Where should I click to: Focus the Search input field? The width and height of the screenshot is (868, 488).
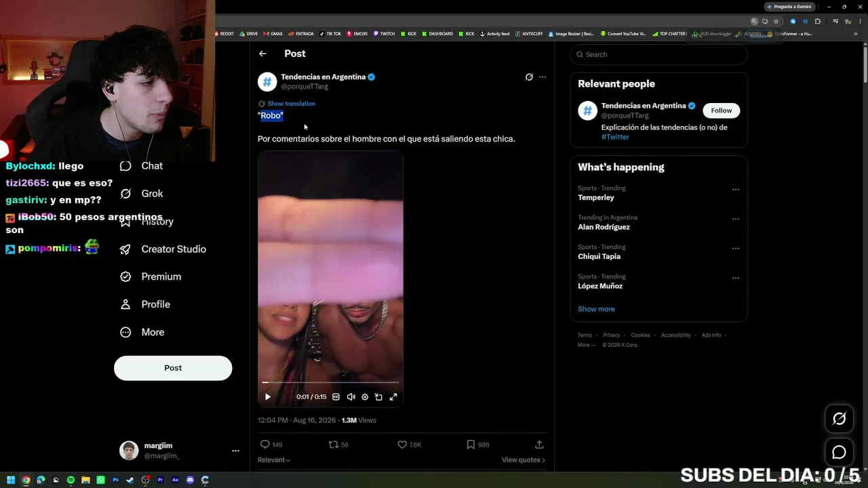pos(658,54)
